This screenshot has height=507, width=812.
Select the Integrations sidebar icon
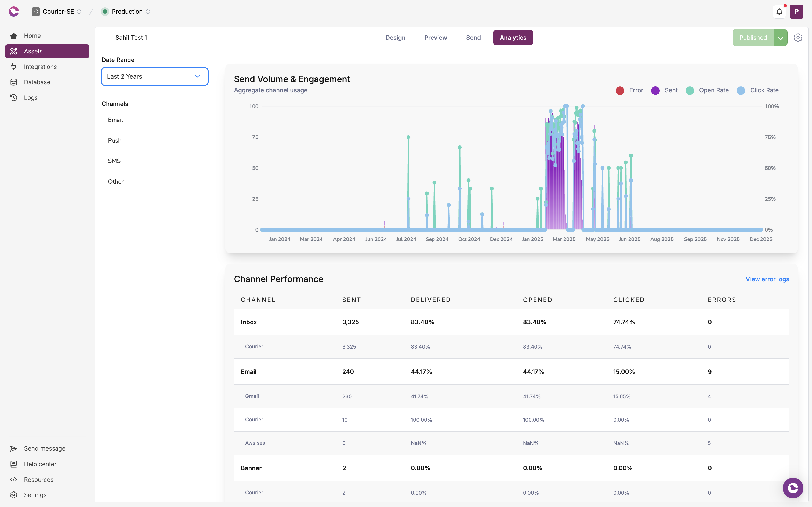[x=13, y=66]
